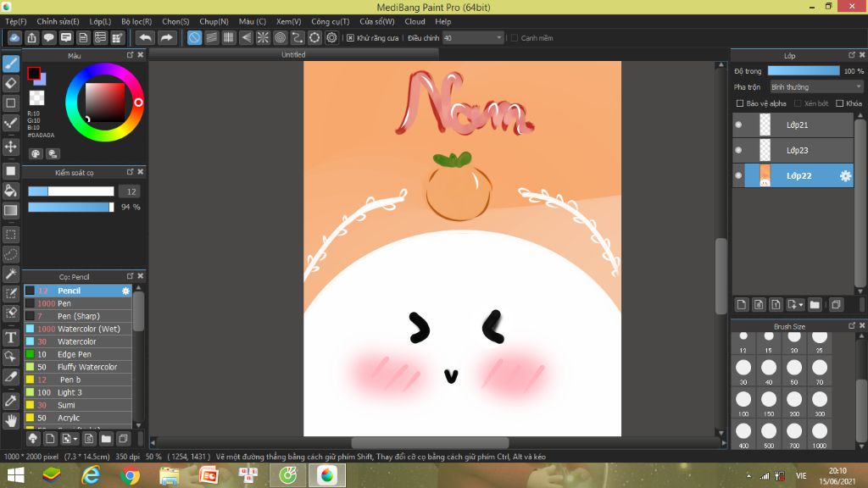Open Lớp22 layer settings gear

pos(845,176)
